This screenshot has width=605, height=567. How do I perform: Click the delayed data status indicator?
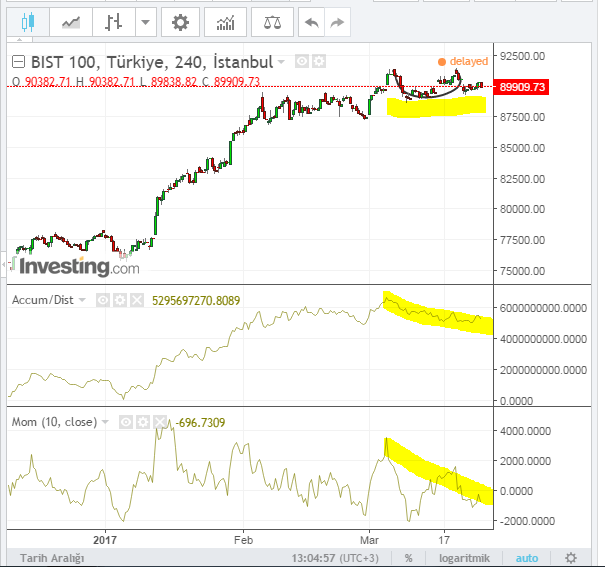[x=463, y=61]
